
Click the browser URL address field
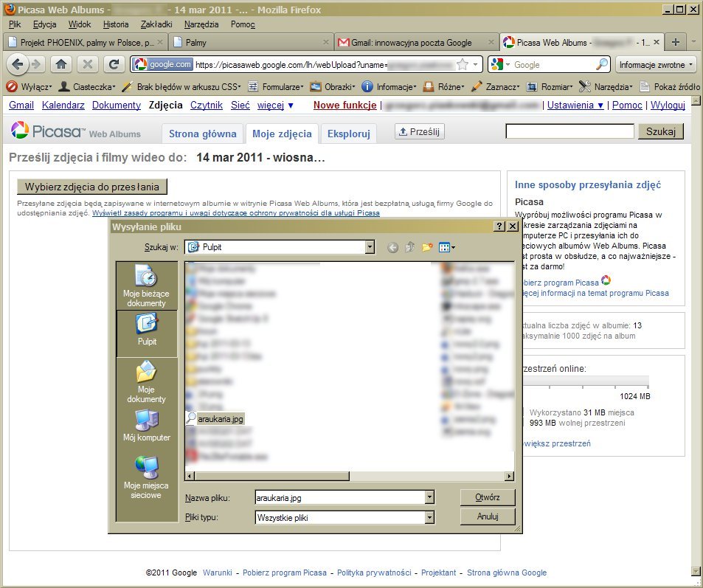pyautogui.click(x=291, y=65)
